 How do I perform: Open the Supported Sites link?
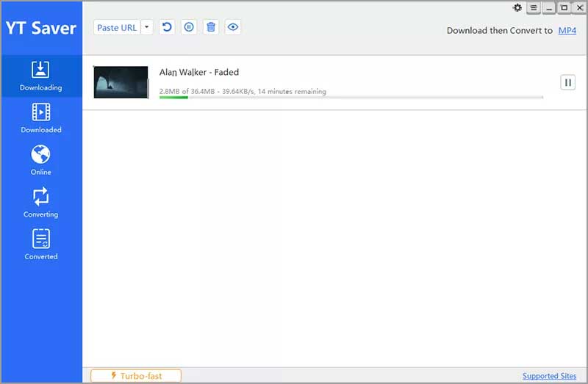(x=549, y=376)
